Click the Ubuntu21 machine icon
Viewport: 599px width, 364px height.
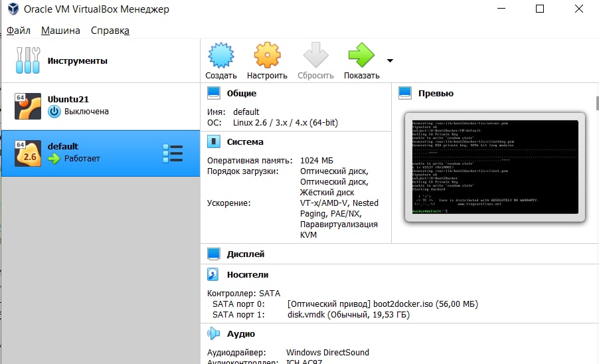[27, 106]
